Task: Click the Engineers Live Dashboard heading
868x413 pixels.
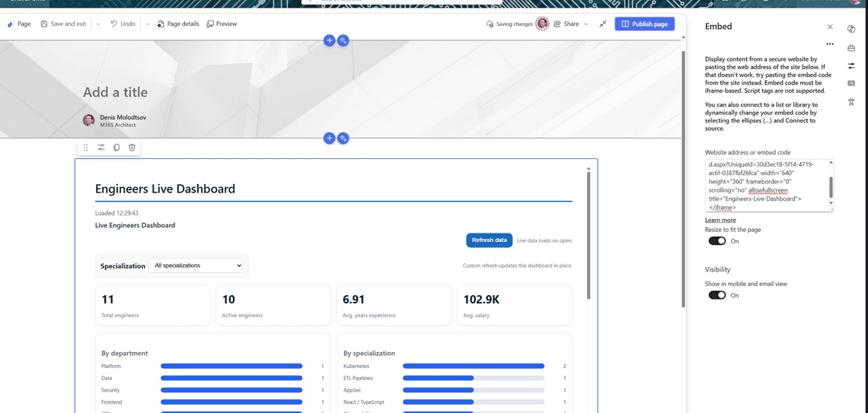Action: coord(165,189)
